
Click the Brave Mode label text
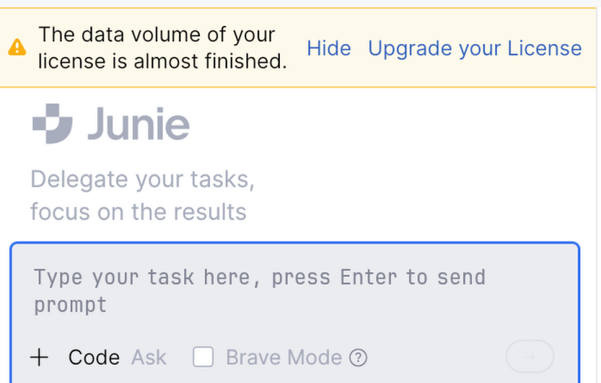pos(284,358)
